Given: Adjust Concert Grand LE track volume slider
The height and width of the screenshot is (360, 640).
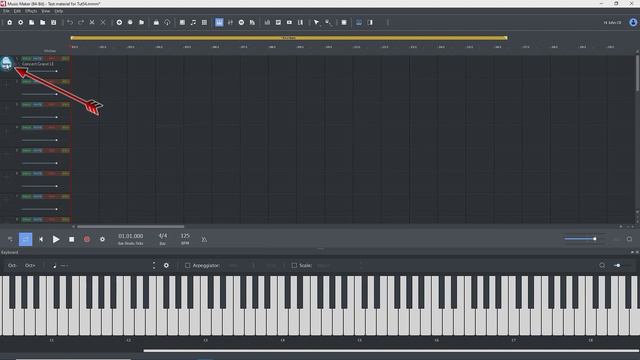Looking at the screenshot, I should 40,71.
